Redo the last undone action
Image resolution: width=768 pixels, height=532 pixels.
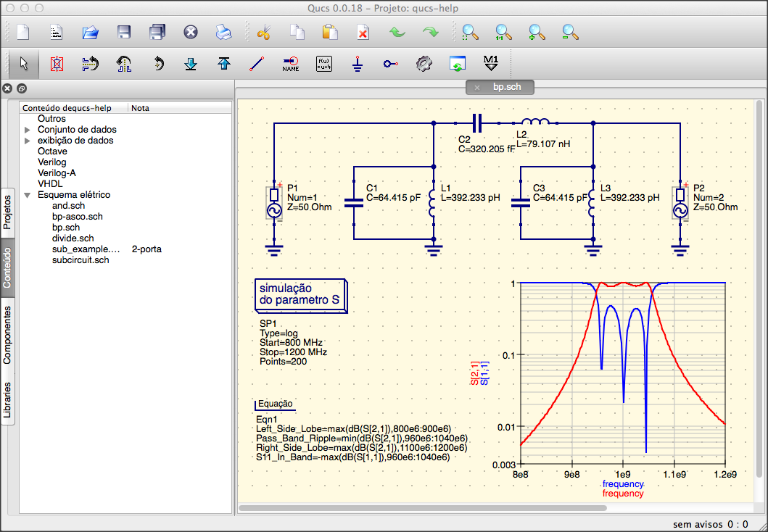pyautogui.click(x=431, y=33)
